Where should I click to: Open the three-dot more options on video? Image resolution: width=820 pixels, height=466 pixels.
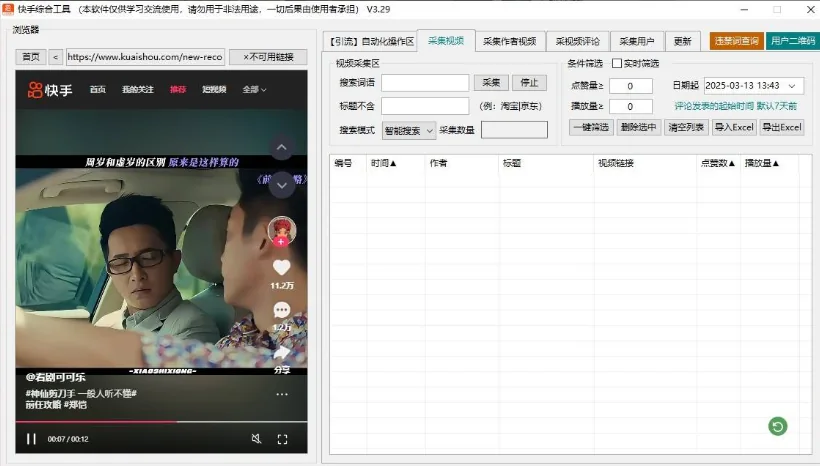coord(282,394)
